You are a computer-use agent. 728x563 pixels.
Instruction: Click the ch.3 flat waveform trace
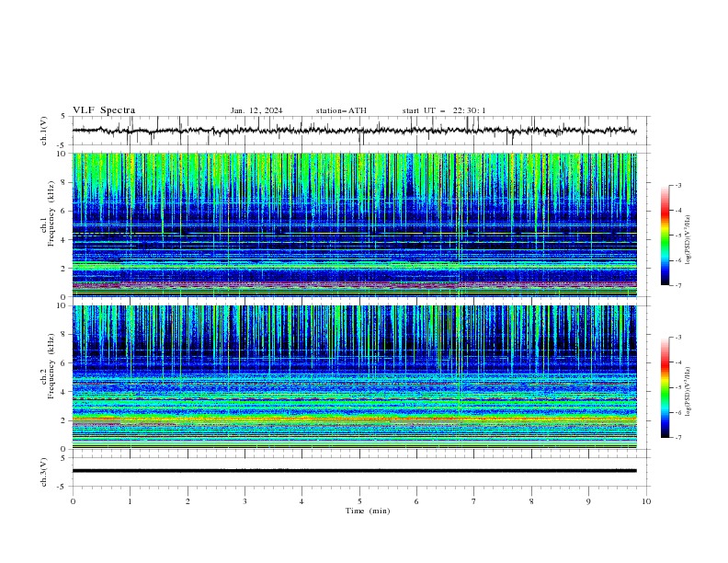point(354,471)
